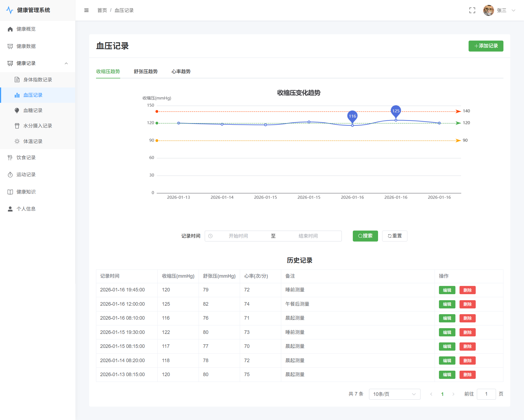Click the 重置 button

pos(395,236)
